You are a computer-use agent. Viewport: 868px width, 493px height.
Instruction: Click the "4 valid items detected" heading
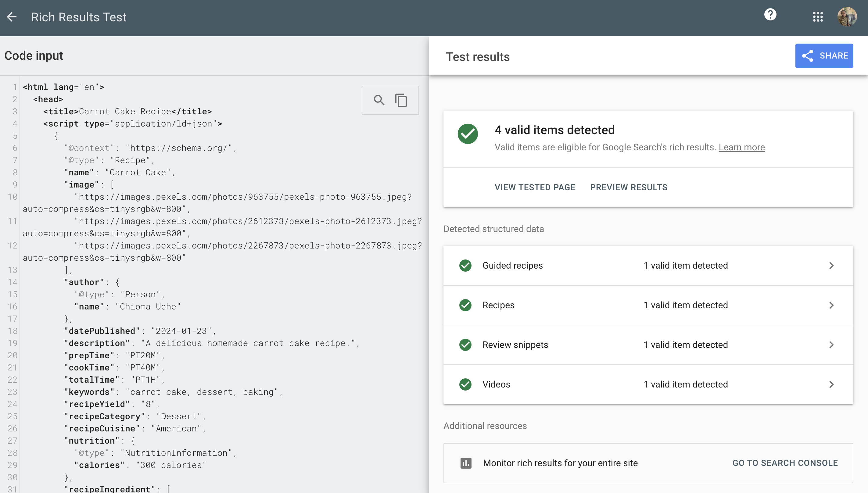point(554,130)
